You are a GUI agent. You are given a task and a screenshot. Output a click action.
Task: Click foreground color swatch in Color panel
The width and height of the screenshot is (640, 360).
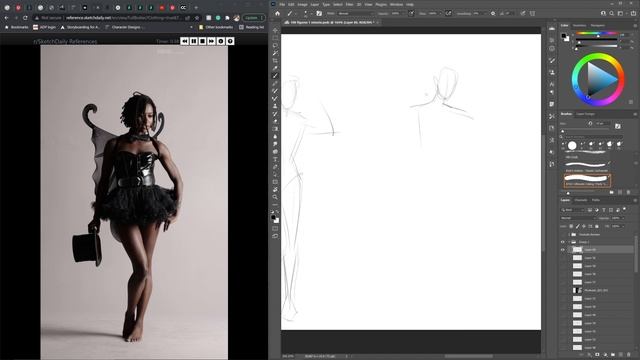564,36
